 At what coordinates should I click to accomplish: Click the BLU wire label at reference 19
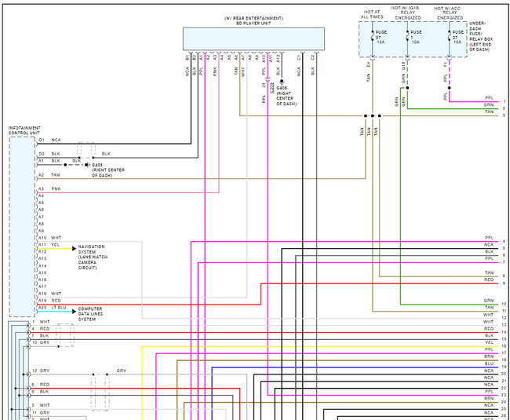[489, 363]
